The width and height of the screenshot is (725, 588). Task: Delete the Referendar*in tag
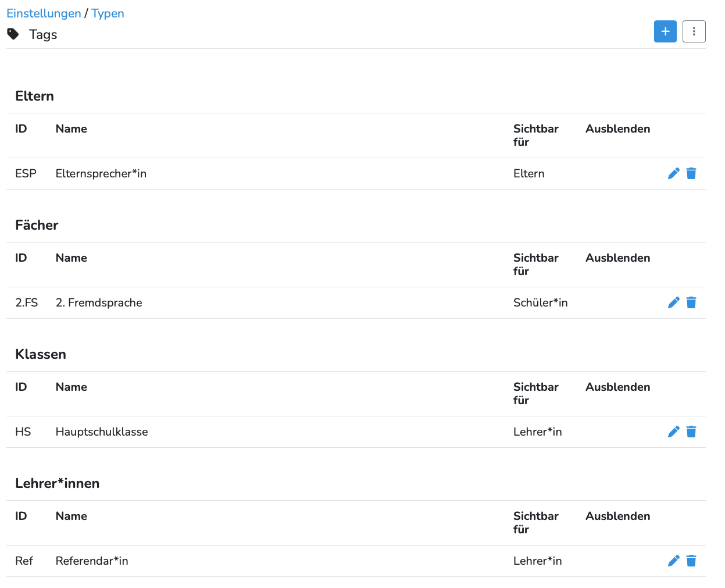[x=691, y=561]
